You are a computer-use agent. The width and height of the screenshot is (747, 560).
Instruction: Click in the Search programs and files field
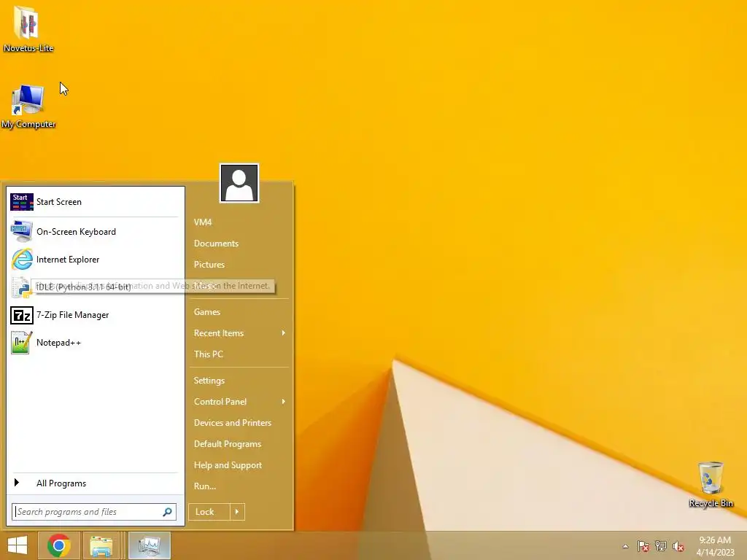pyautogui.click(x=94, y=512)
